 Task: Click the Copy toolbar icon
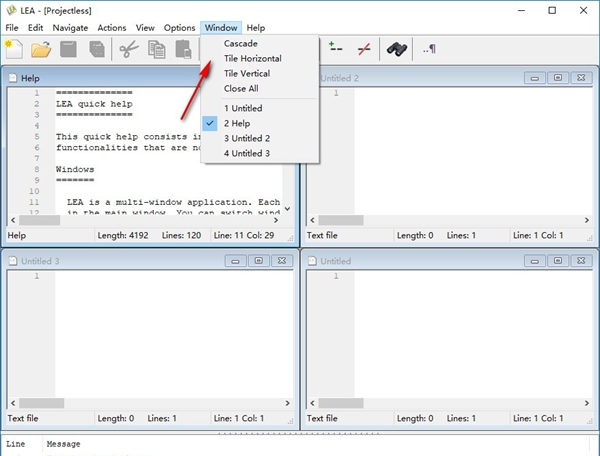point(157,49)
